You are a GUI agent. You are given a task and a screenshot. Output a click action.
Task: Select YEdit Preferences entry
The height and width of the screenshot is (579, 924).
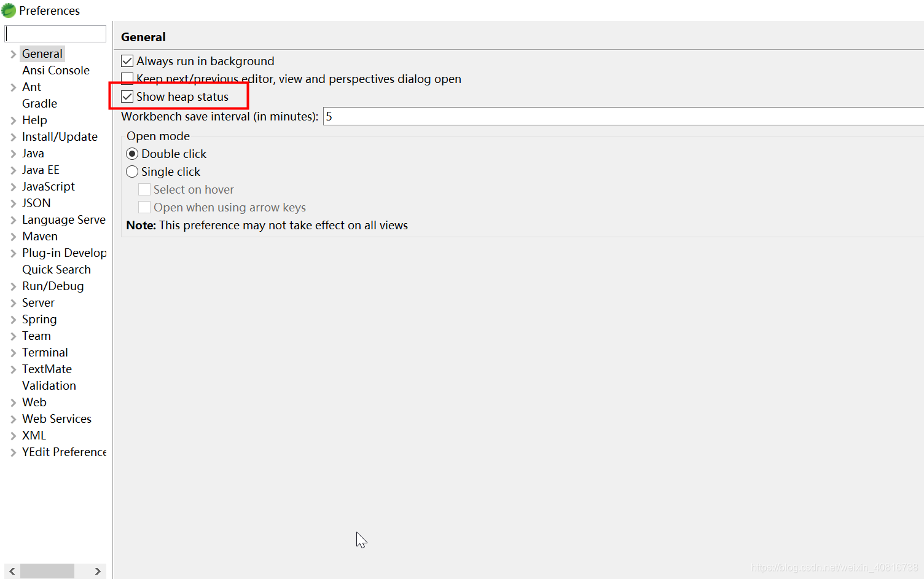[64, 452]
